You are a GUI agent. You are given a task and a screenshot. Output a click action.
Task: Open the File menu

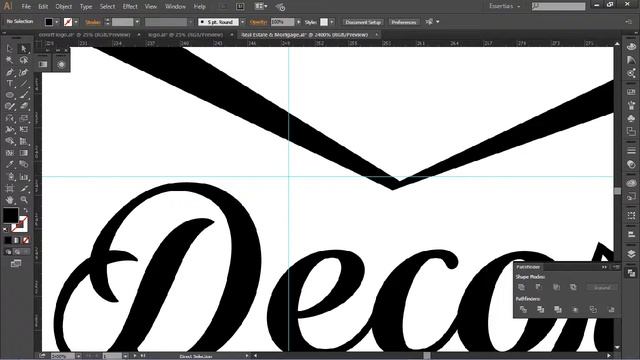(x=26, y=7)
